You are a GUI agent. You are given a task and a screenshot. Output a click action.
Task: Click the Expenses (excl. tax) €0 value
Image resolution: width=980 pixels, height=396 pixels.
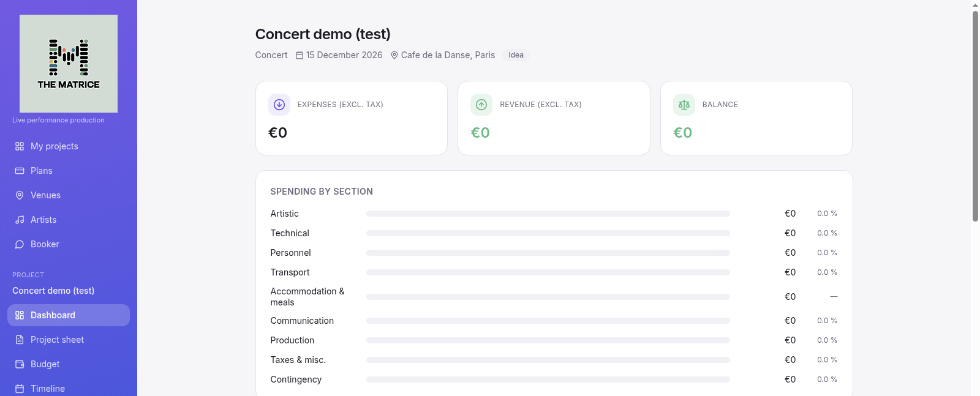tap(278, 133)
